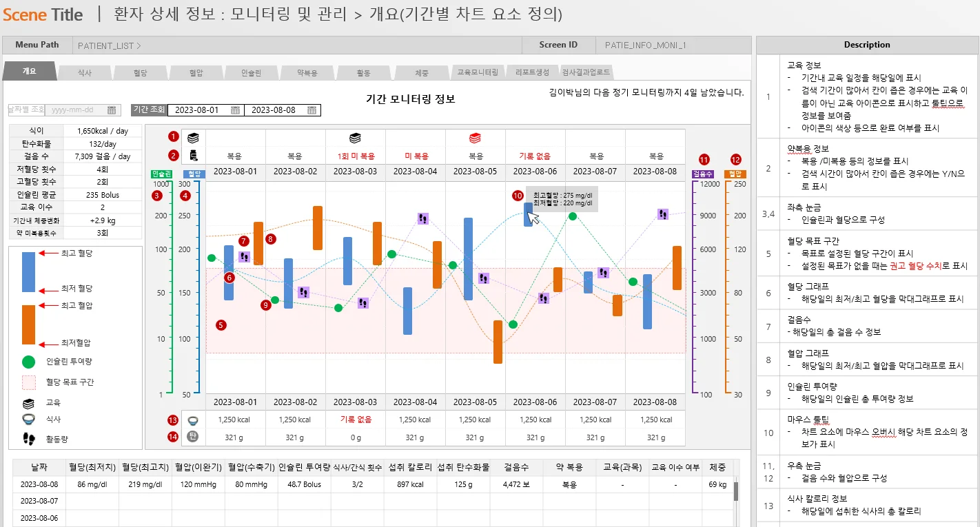
Task: Click the footprints step icon on 2023-08-01
Action: point(244,257)
